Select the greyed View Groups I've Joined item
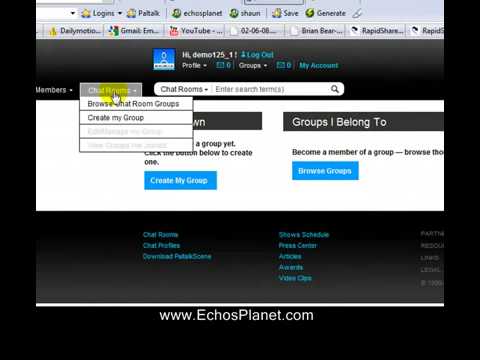The width and height of the screenshot is (480, 360). 136,145
